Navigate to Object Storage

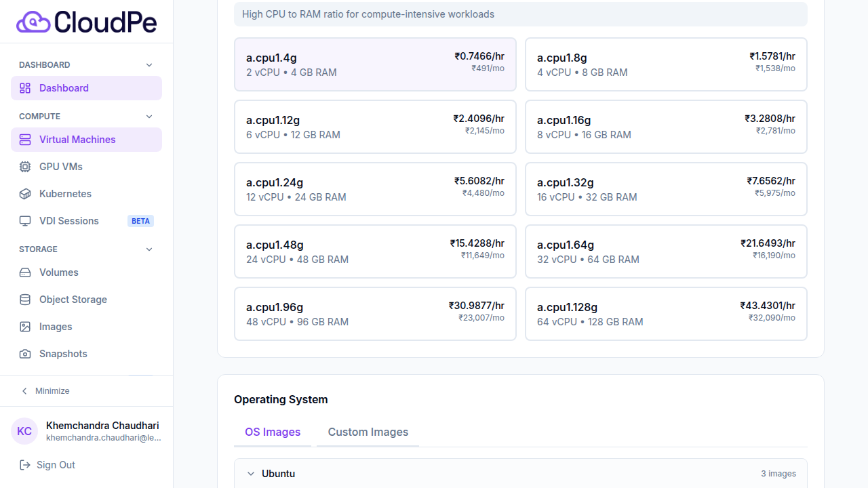(x=86, y=300)
